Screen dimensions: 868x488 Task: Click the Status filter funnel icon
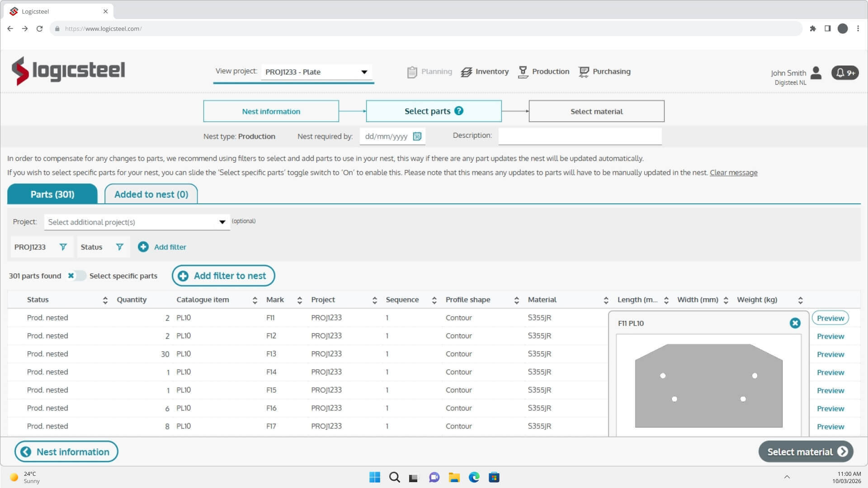tap(119, 247)
